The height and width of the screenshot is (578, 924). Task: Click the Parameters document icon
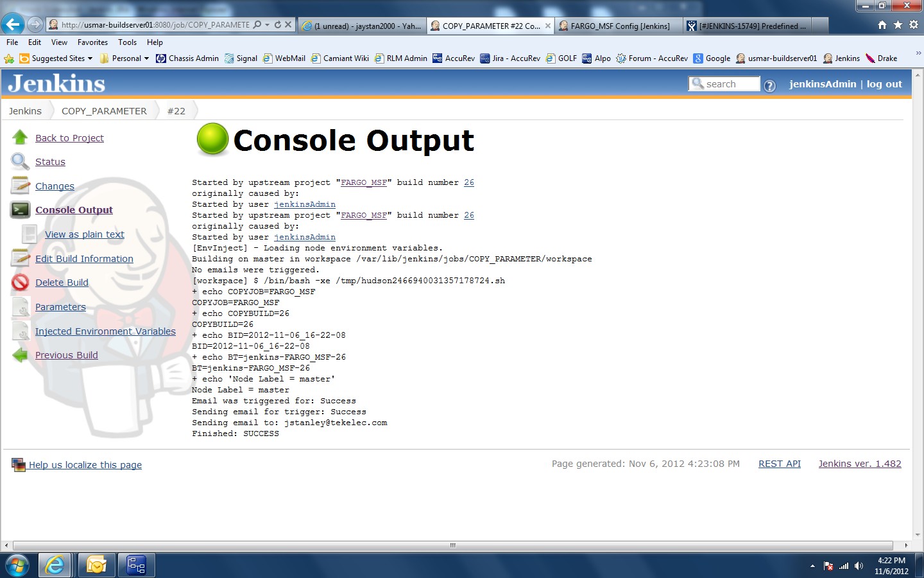[21, 307]
